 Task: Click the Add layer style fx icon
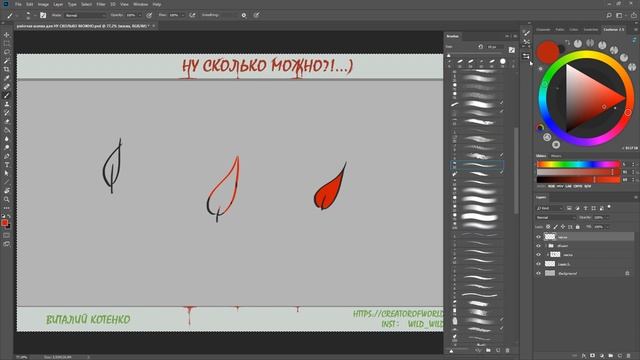[x=584, y=356]
